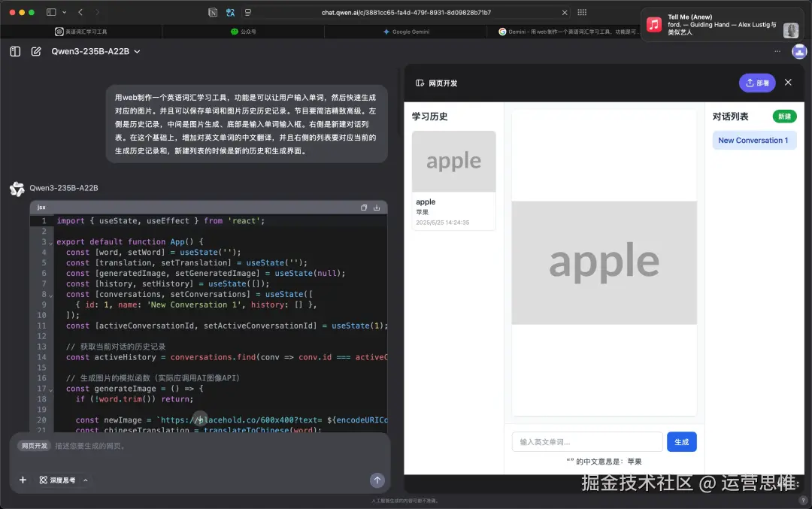
Task: Open the translate extension icon
Action: (x=231, y=13)
